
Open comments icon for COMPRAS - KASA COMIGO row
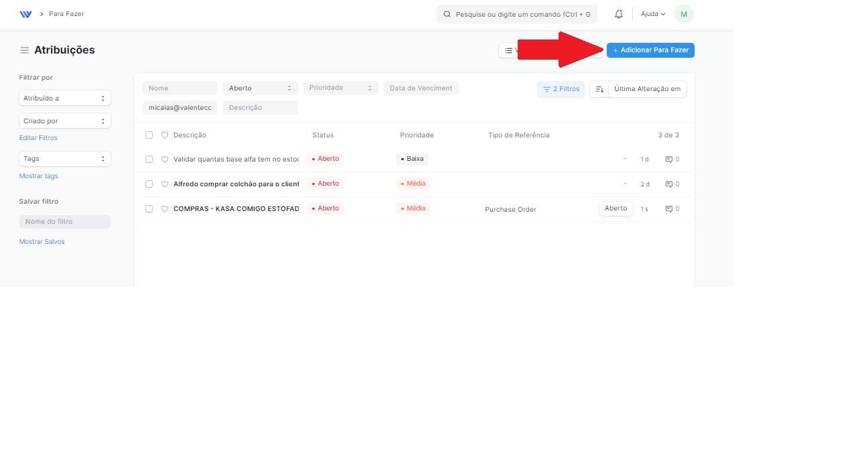coord(668,209)
